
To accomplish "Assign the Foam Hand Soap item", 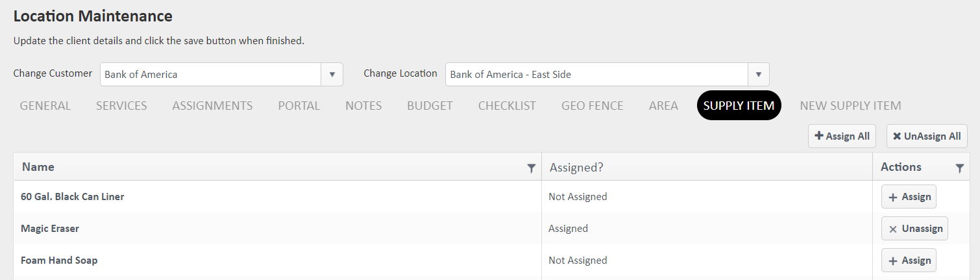I will point(909,261).
